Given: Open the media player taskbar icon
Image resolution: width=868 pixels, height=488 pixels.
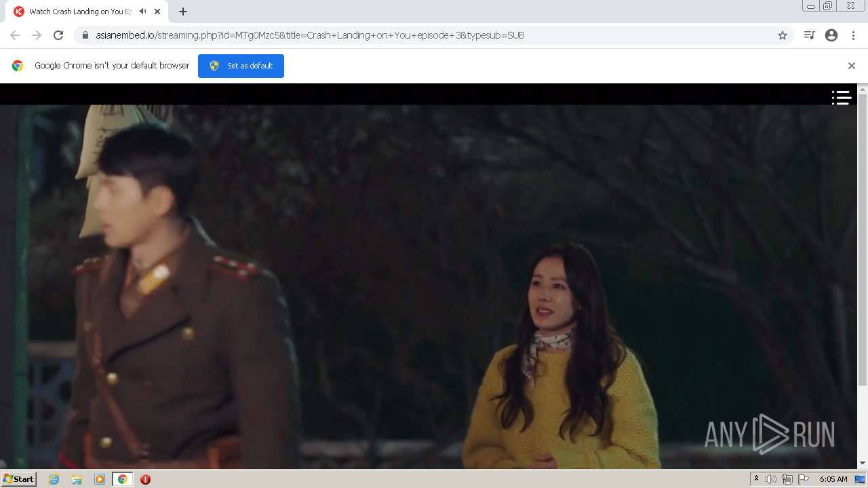Looking at the screenshot, I should pos(100,479).
